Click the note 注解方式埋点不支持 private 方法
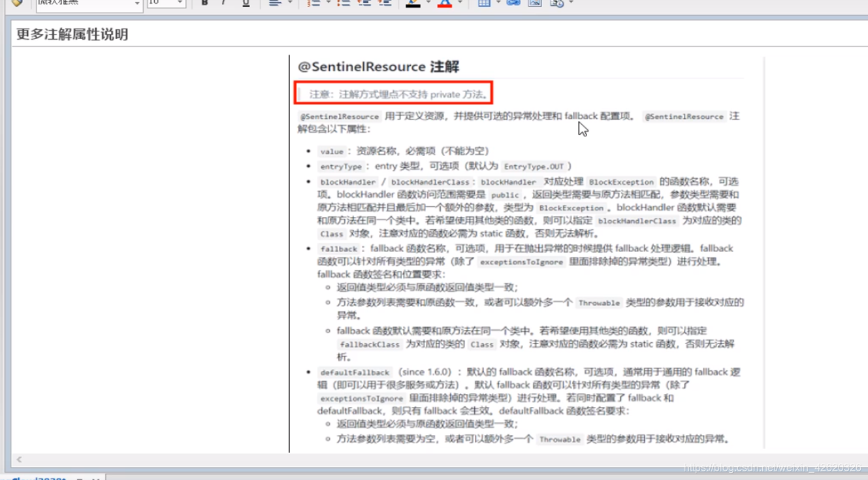The image size is (868, 480). pos(399,94)
